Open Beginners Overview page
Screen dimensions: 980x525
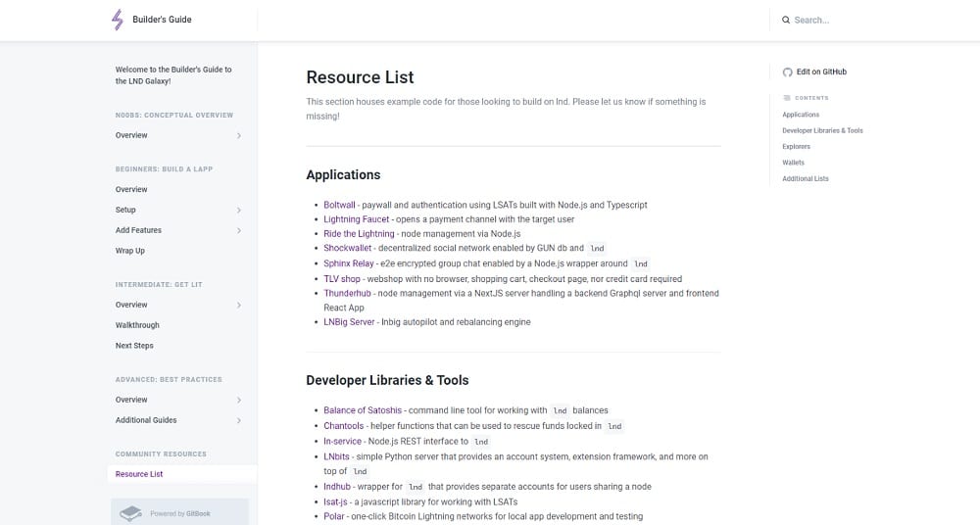131,189
